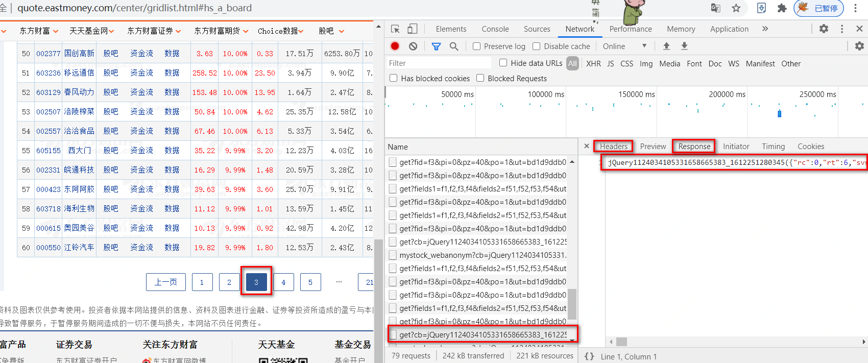The image size is (868, 363).
Task: Close the DevTools panel
Action: point(859,29)
